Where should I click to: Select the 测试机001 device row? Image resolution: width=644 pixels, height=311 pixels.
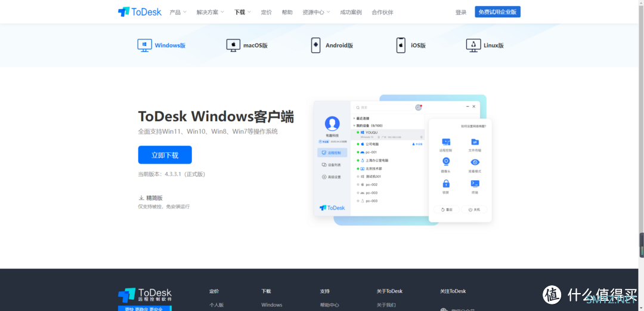click(388, 177)
